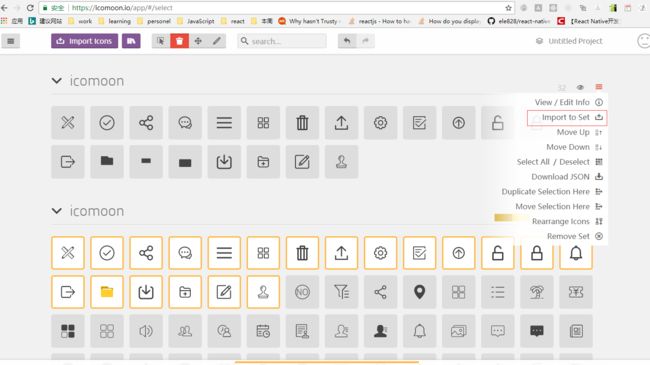
Task: Select the chat bubble icon in first set
Action: (x=185, y=122)
